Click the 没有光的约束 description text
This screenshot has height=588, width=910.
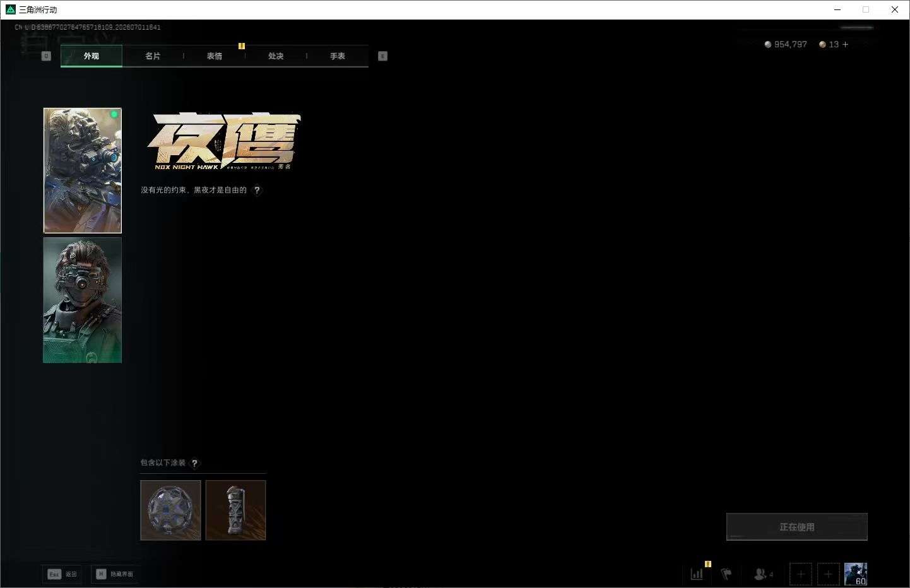pyautogui.click(x=194, y=190)
